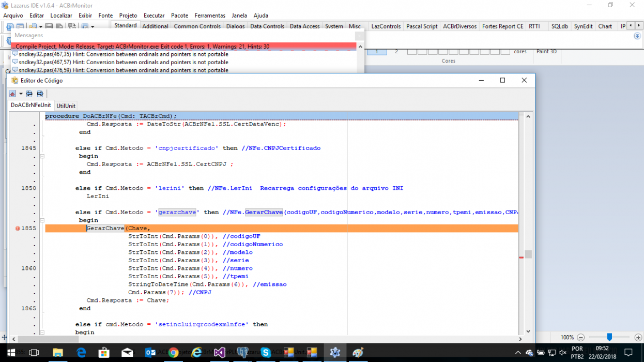
Task: Select the Standard component palette tab
Action: [x=126, y=25]
